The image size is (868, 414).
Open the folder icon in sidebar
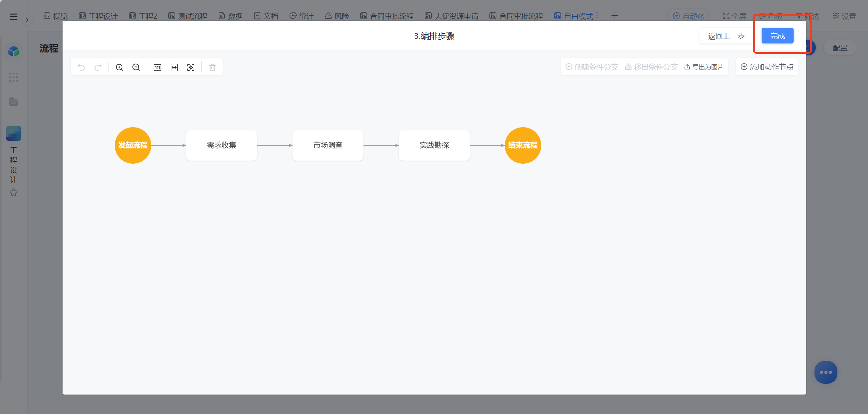tap(14, 102)
